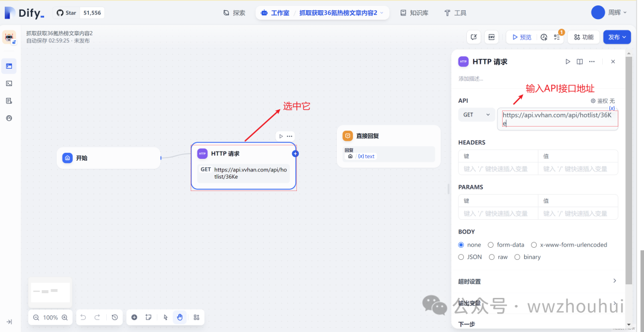Undo the last canvas action
This screenshot has height=332, width=644.
pyautogui.click(x=83, y=317)
